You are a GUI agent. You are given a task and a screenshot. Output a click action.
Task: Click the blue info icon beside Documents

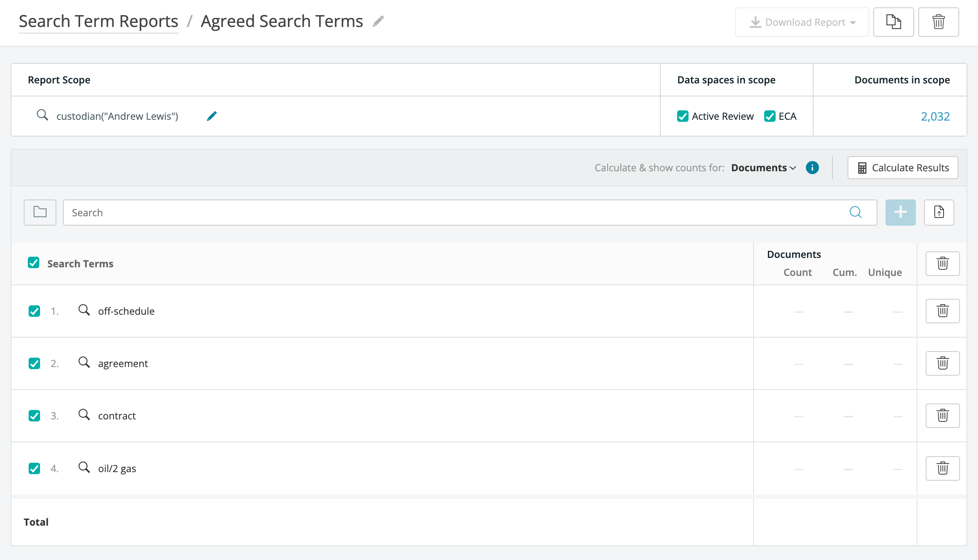[812, 168]
